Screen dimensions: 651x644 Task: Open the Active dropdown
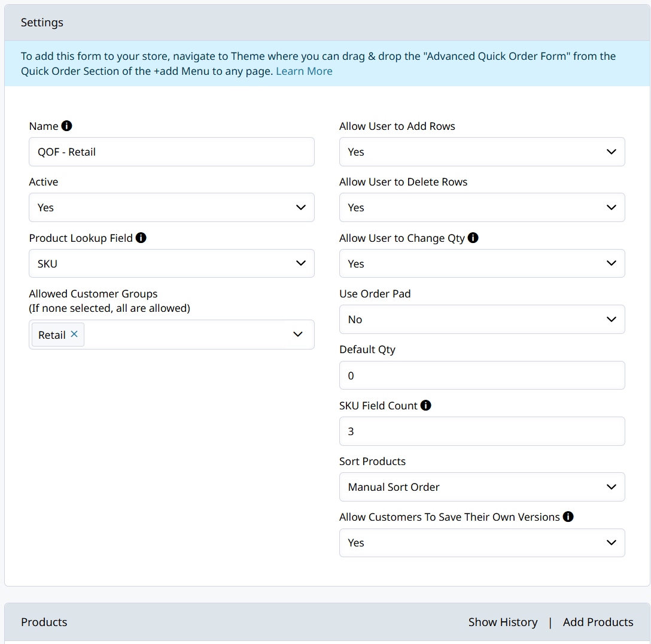[172, 207]
